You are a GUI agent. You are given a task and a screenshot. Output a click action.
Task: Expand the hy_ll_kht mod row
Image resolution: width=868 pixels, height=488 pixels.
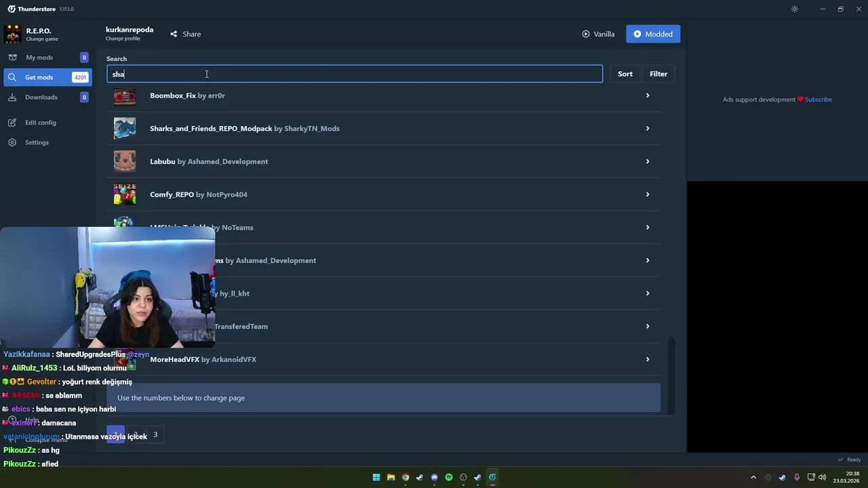[648, 293]
